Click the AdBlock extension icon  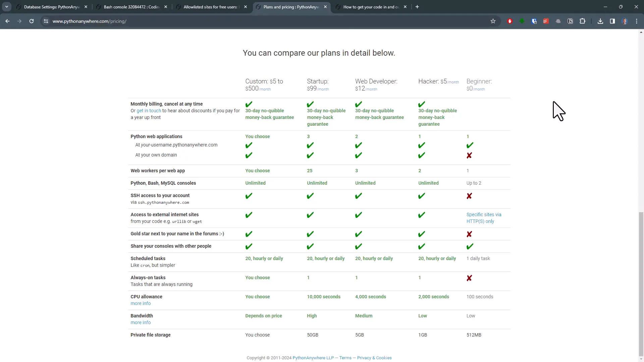510,21
